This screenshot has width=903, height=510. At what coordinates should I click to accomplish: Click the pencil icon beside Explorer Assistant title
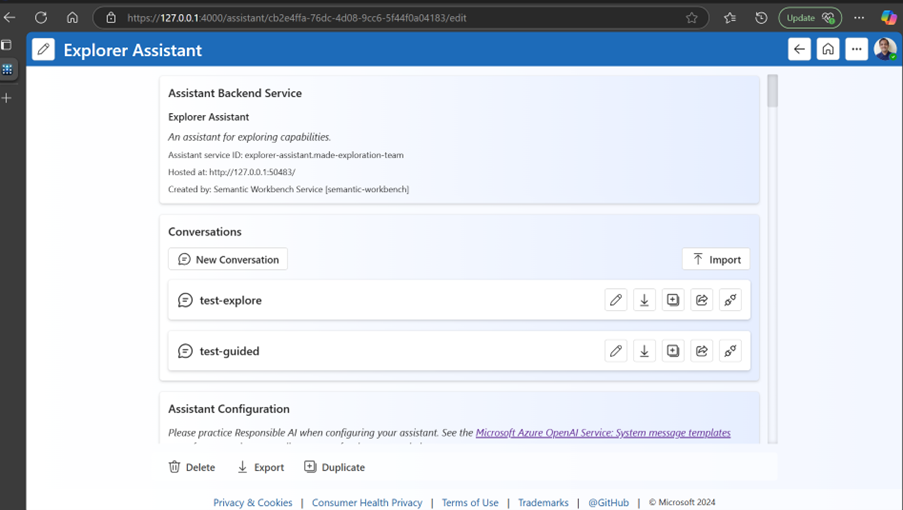coord(43,50)
